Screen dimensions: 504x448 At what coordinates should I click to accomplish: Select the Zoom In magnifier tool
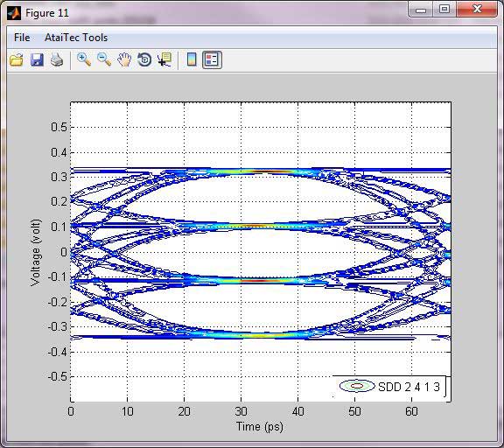pos(84,59)
